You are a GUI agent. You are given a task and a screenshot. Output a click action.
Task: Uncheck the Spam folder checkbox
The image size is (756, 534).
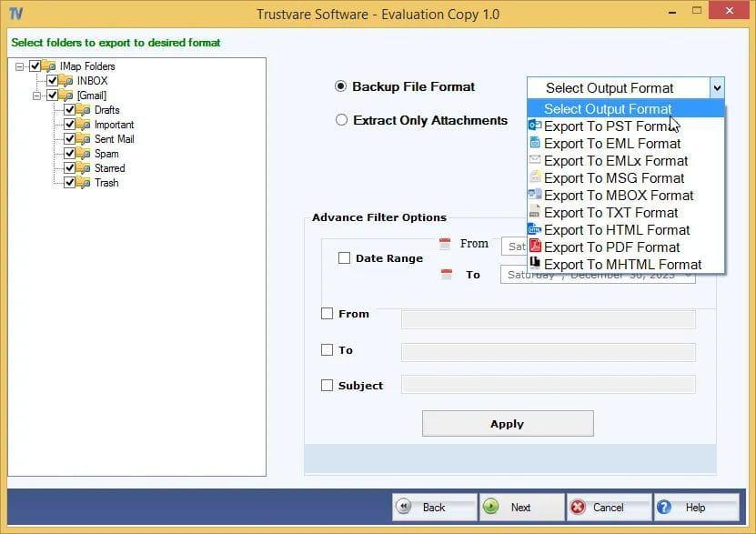pyautogui.click(x=70, y=154)
